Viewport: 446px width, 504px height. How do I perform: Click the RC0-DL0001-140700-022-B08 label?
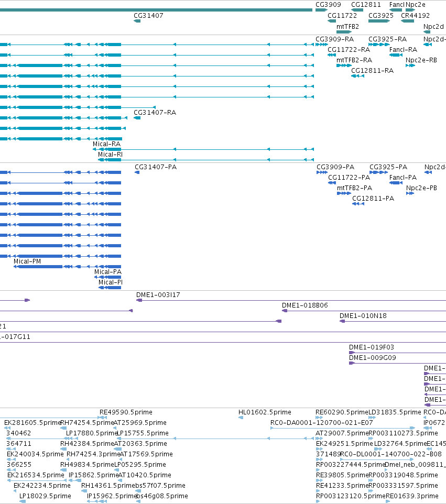click(x=391, y=454)
